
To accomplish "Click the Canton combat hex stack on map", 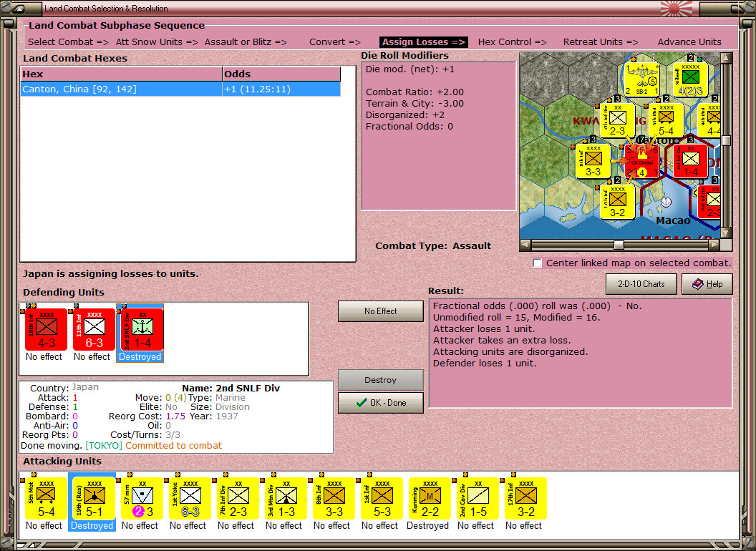I will click(641, 161).
